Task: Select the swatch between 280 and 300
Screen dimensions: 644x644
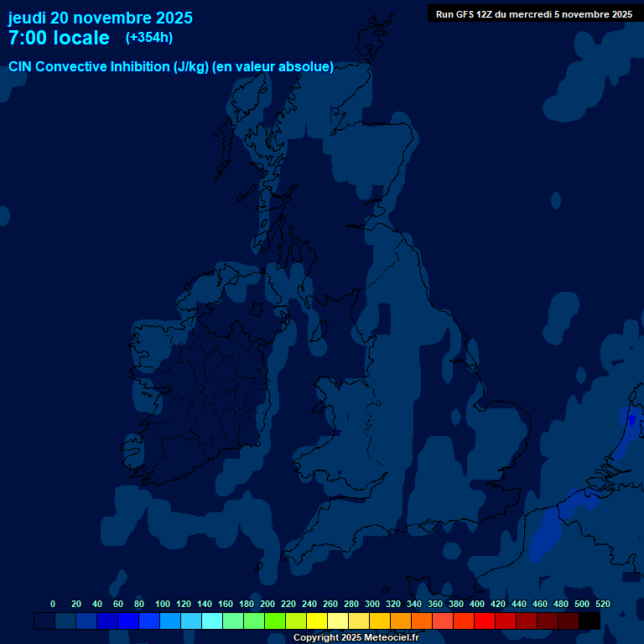Action: pos(359,621)
